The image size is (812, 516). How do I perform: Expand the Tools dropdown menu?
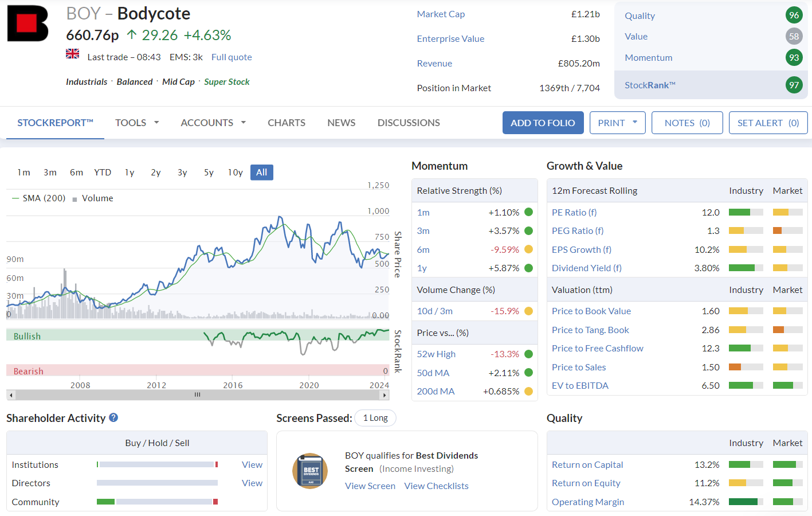[137, 123]
